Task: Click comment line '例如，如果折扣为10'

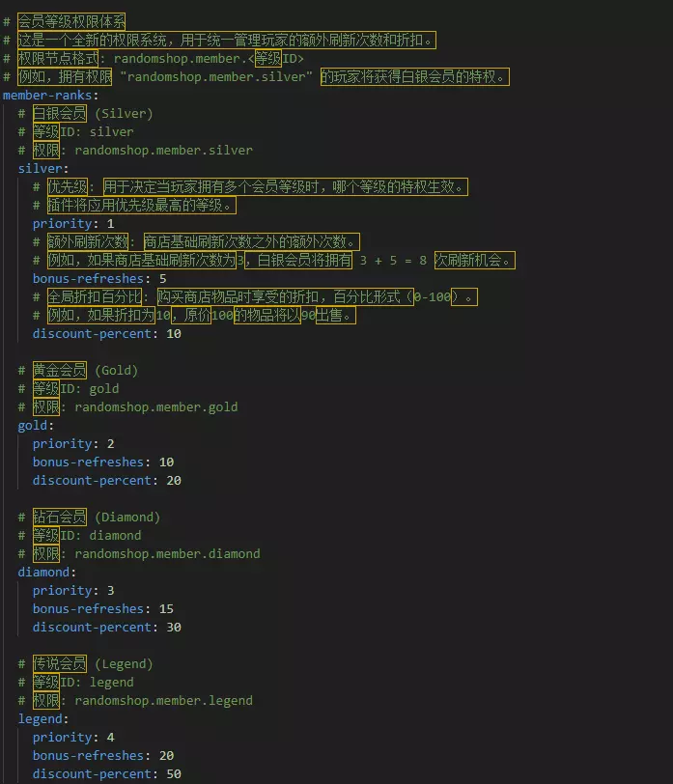Action: point(194,315)
